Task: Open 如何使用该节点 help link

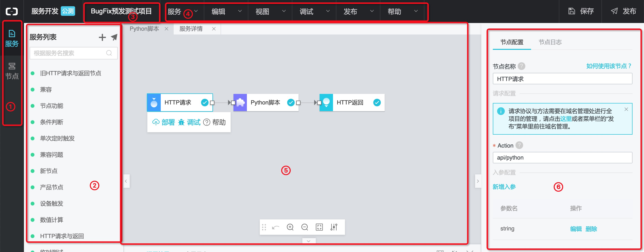Action: click(609, 66)
